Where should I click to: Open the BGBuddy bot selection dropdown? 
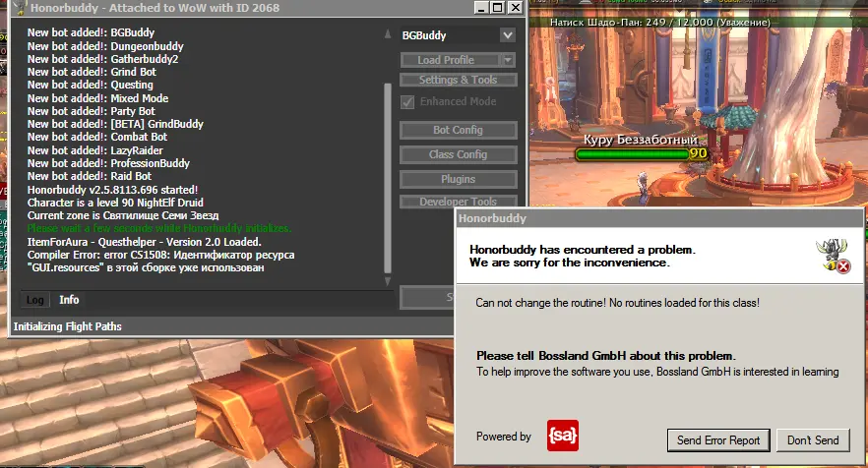[x=507, y=35]
